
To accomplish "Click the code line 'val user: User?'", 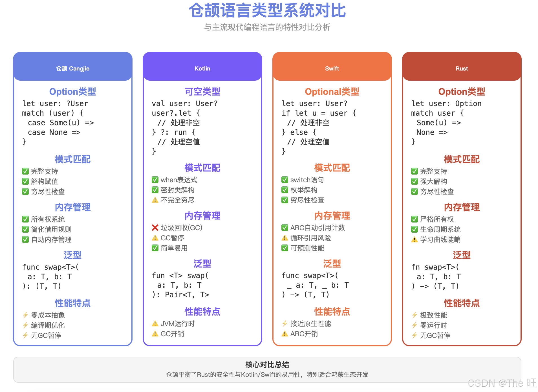I will [185, 103].
